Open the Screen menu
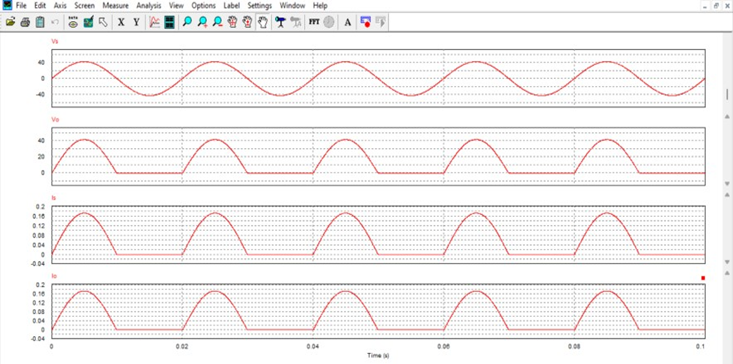The height and width of the screenshot is (364, 733). (x=85, y=6)
